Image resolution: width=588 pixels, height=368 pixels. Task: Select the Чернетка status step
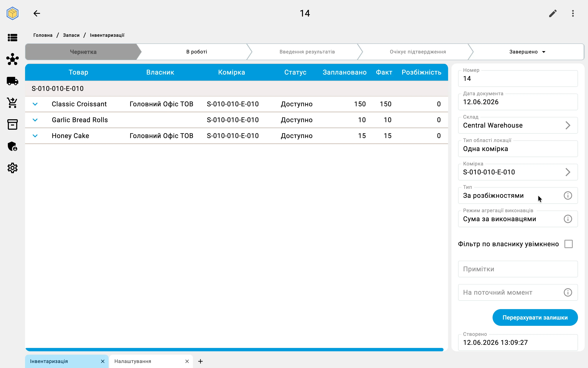(83, 52)
